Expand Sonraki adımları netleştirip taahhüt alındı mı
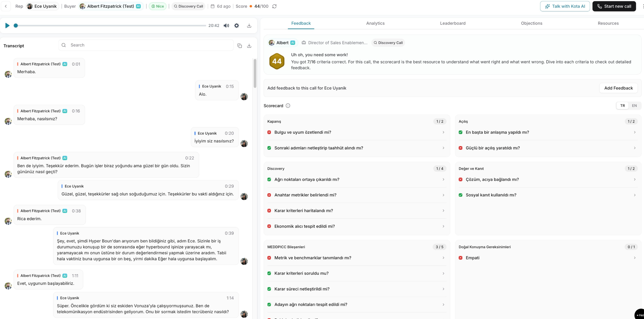Viewport: 644px width, 319px height. tap(357, 148)
